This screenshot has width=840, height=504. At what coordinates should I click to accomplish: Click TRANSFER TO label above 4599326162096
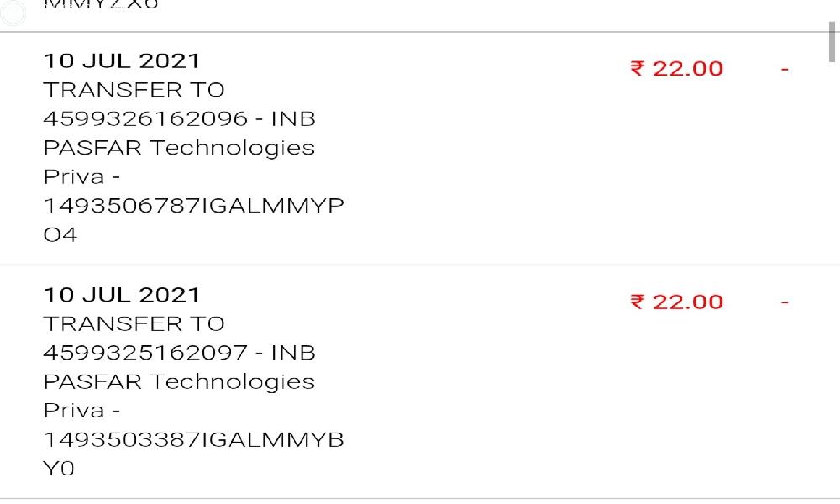pyautogui.click(x=134, y=90)
